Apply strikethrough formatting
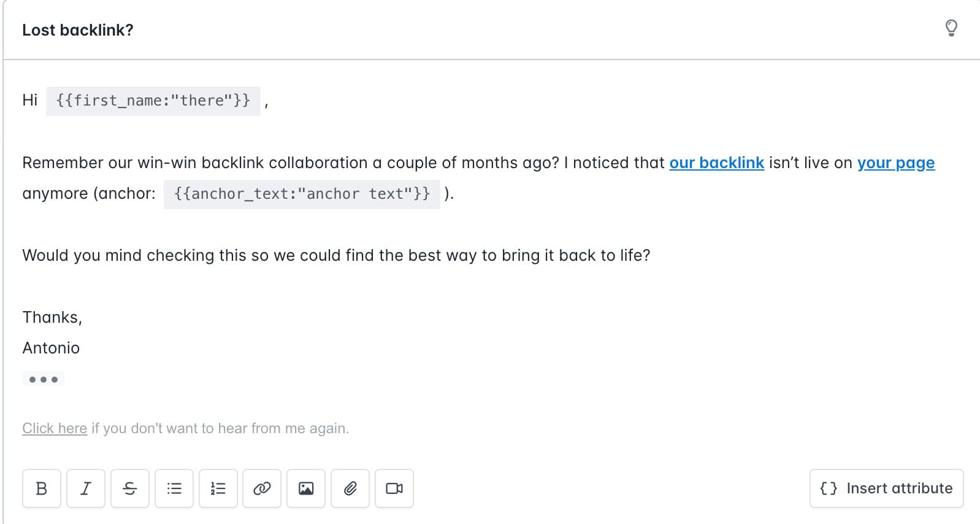This screenshot has width=980, height=524. (x=130, y=488)
